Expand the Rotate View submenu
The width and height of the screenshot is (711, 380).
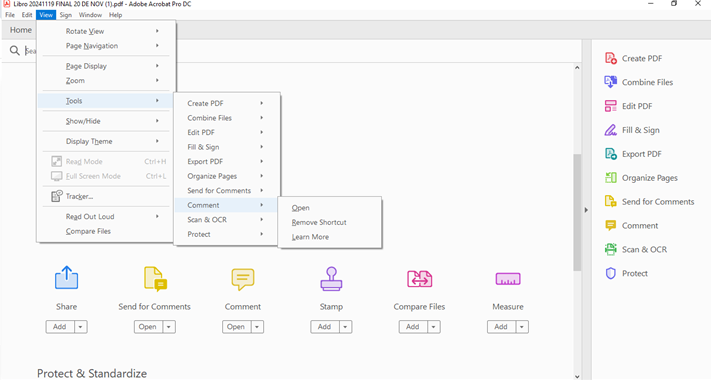coord(106,31)
